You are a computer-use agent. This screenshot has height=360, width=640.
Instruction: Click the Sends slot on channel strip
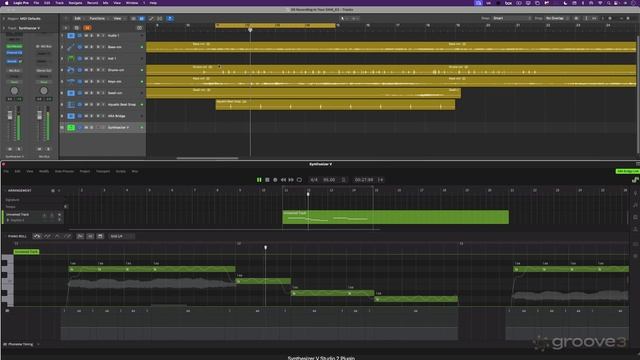tap(12, 61)
